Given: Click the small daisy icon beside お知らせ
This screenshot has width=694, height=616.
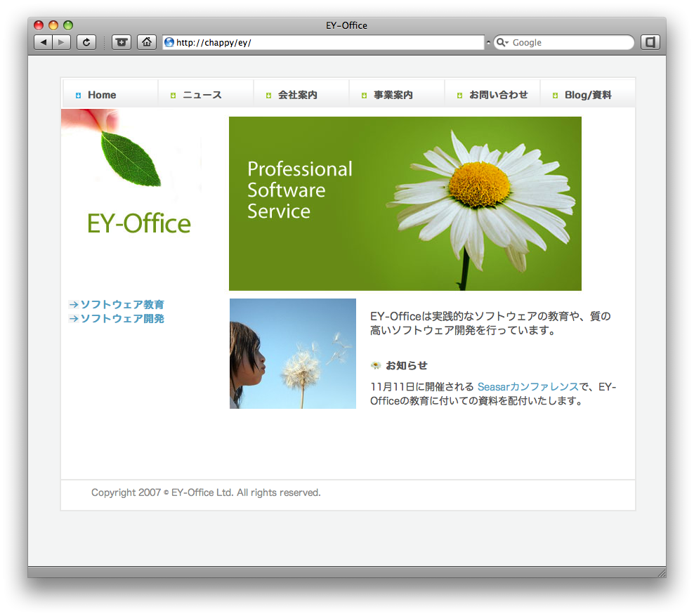Looking at the screenshot, I should pos(376,365).
